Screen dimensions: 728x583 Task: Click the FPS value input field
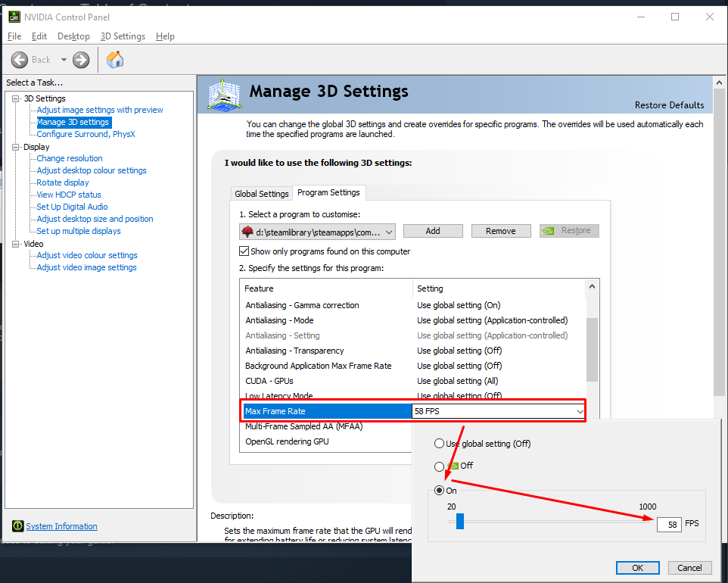(x=669, y=524)
